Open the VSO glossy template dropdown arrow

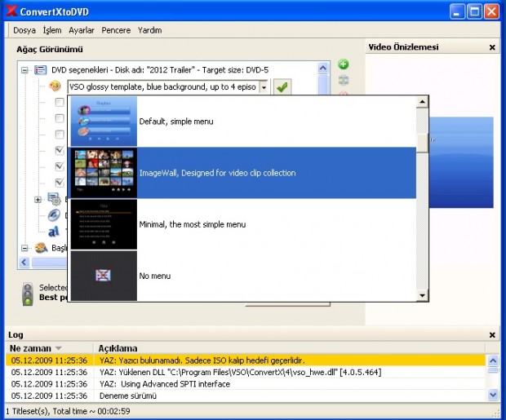[x=264, y=86]
